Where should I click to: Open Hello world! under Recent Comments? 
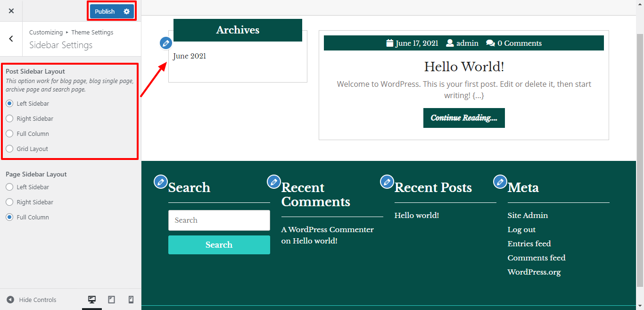click(x=315, y=241)
